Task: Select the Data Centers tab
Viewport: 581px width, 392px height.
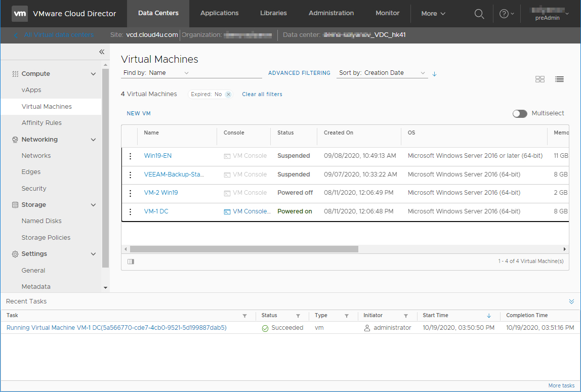Action: 158,13
